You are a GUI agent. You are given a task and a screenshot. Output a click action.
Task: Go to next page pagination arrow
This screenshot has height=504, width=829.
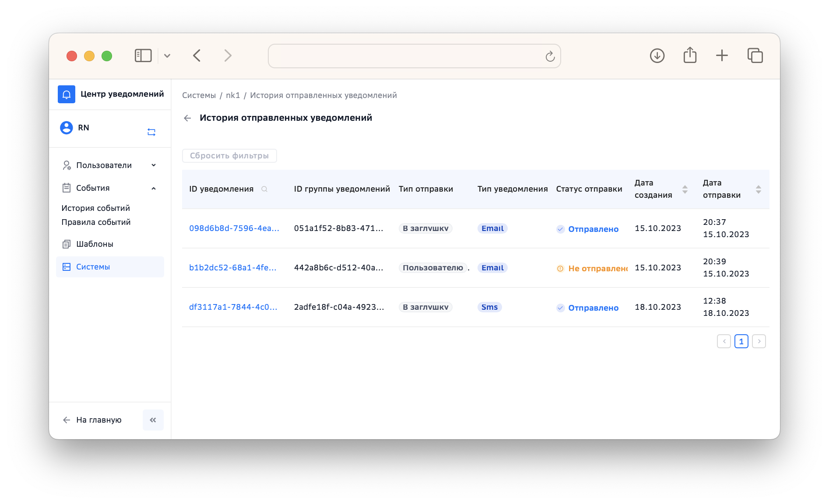tap(759, 341)
